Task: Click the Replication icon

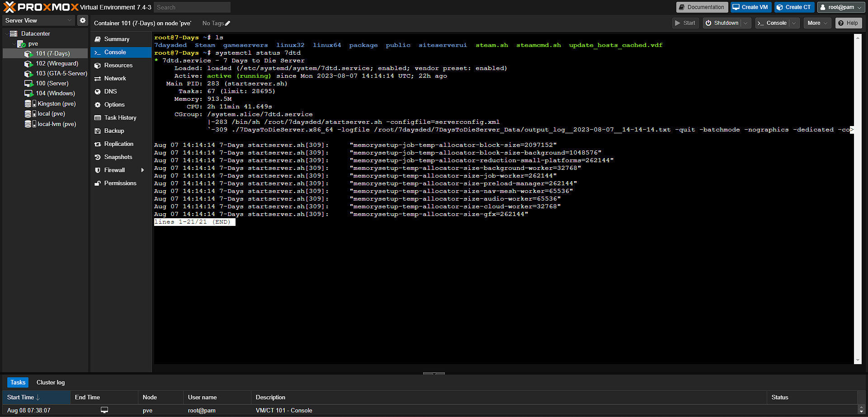Action: [97, 144]
